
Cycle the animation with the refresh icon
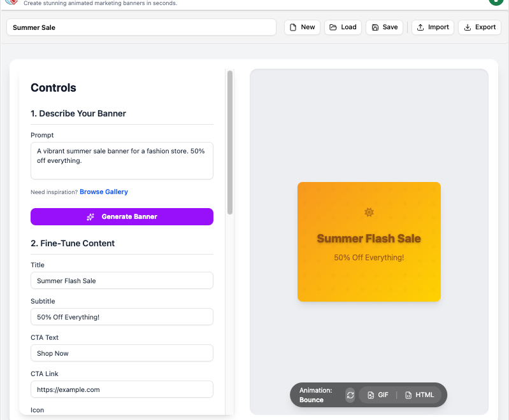(x=350, y=395)
